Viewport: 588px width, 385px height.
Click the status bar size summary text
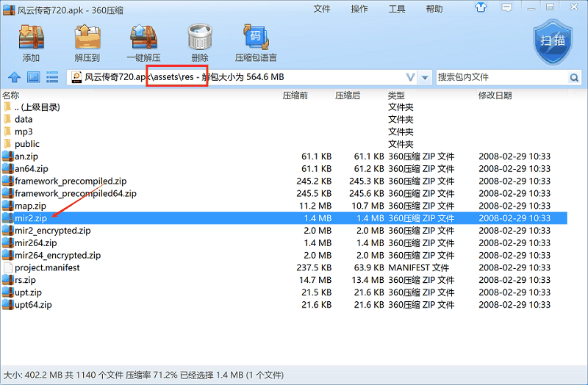pyautogui.click(x=143, y=375)
